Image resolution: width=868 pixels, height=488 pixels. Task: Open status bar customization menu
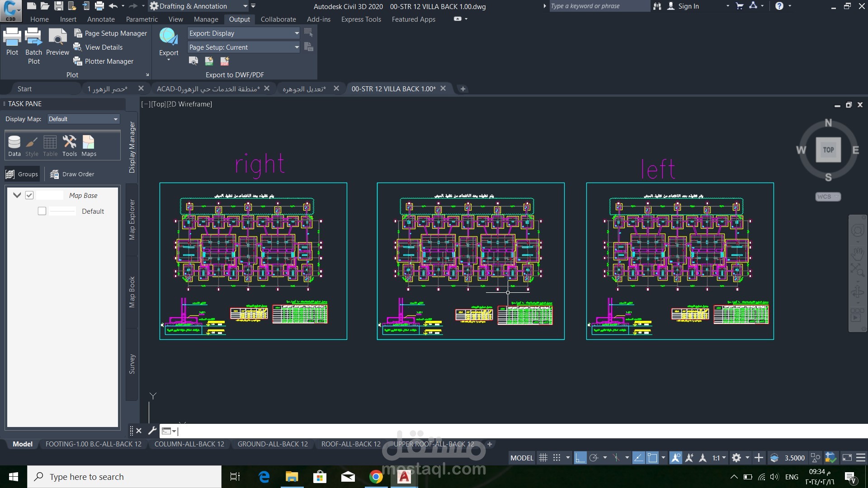click(861, 458)
